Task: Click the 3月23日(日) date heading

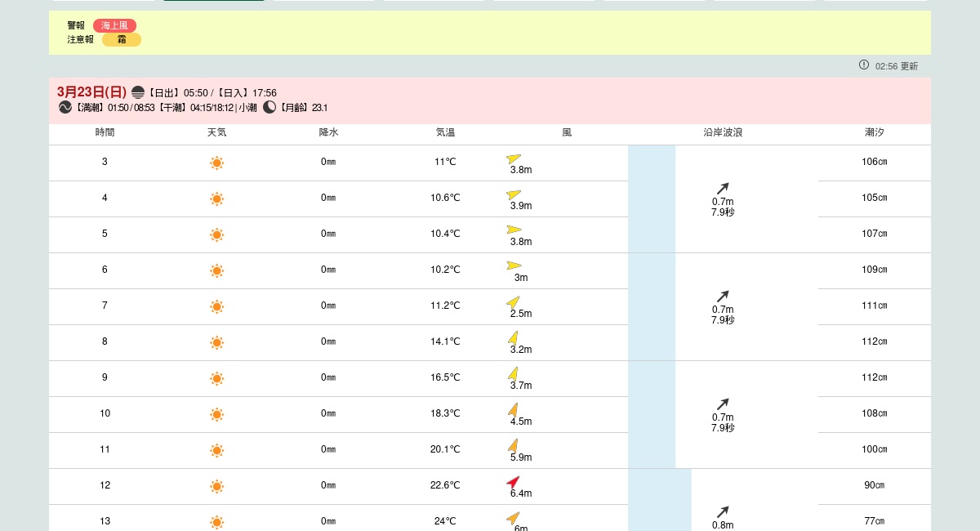Action: coord(91,92)
